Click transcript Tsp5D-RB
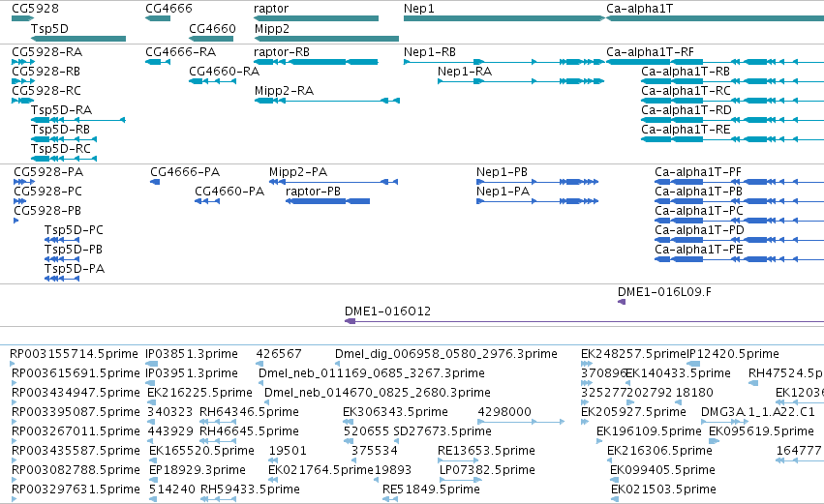The height and width of the screenshot is (504, 824). [x=60, y=130]
